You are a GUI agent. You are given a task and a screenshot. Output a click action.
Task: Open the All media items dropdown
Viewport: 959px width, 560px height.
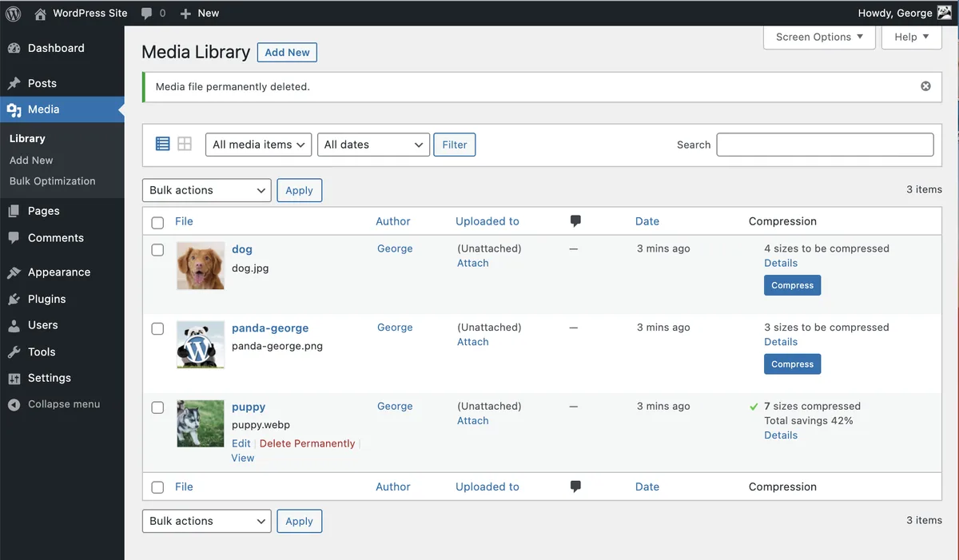pyautogui.click(x=258, y=145)
